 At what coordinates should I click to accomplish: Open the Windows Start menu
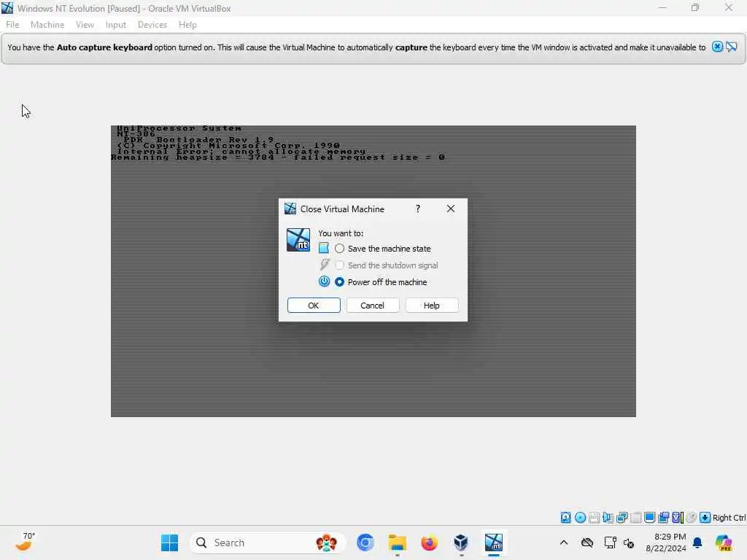coord(169,542)
